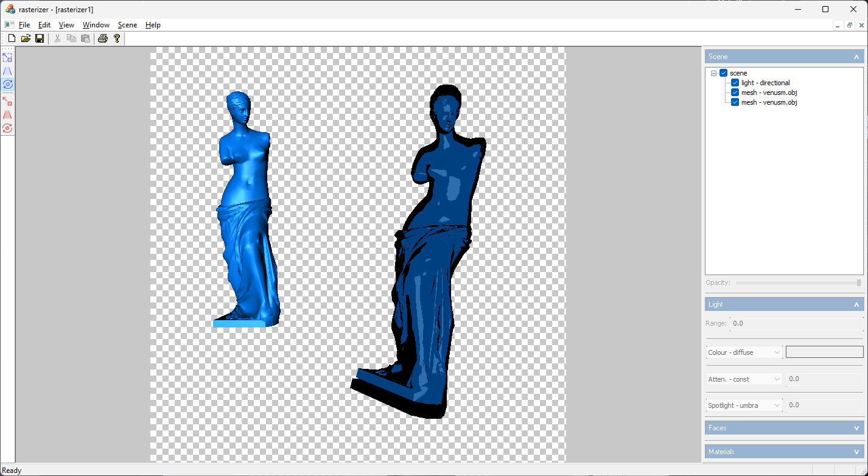Select the blue rotate tool

click(x=7, y=84)
